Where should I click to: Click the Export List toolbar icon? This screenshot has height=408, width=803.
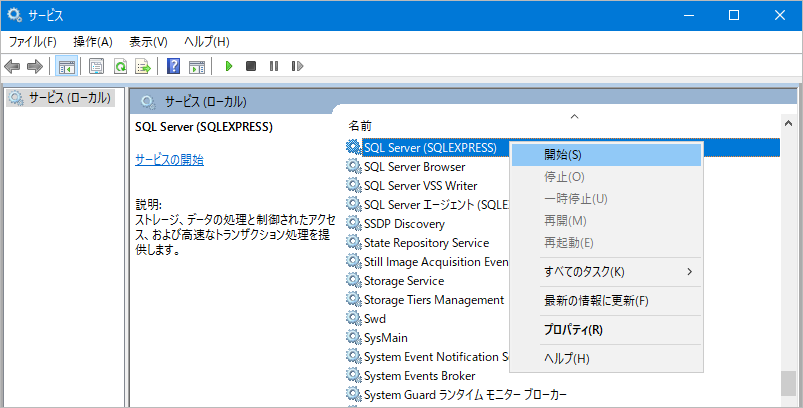143,66
